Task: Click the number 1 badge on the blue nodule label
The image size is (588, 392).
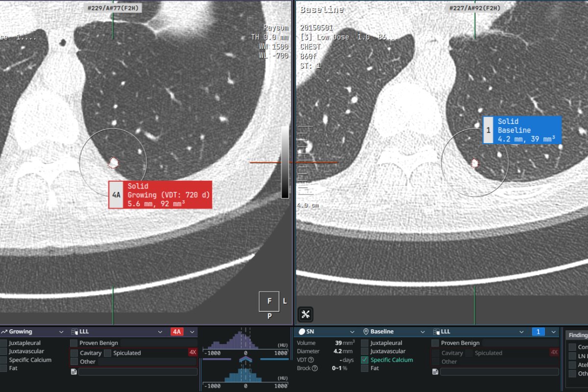Action: pos(488,130)
